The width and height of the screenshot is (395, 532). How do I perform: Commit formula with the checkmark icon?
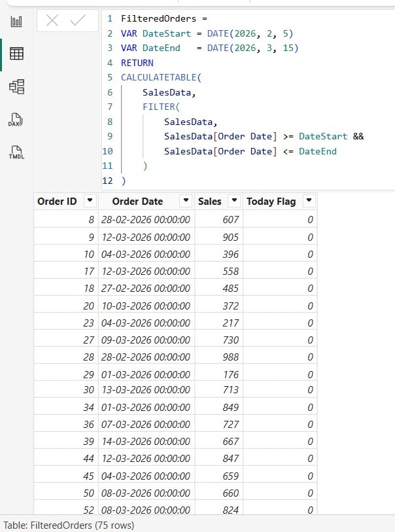pos(78,20)
